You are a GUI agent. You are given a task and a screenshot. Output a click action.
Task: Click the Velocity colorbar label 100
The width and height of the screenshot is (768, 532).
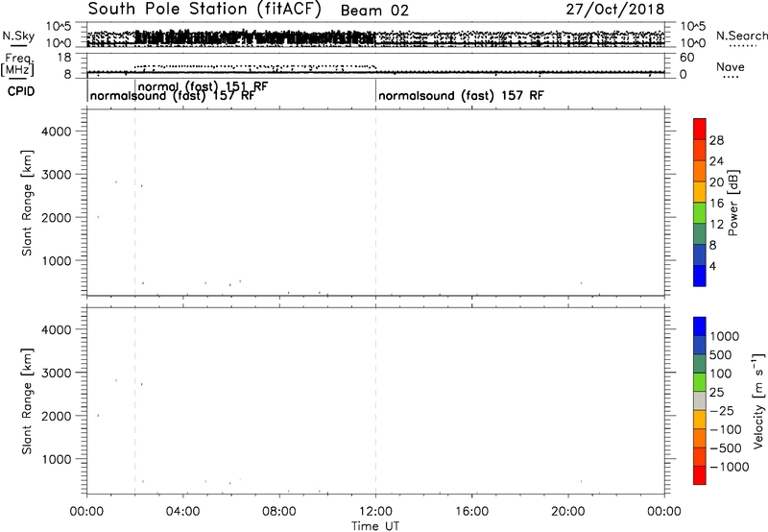point(720,374)
